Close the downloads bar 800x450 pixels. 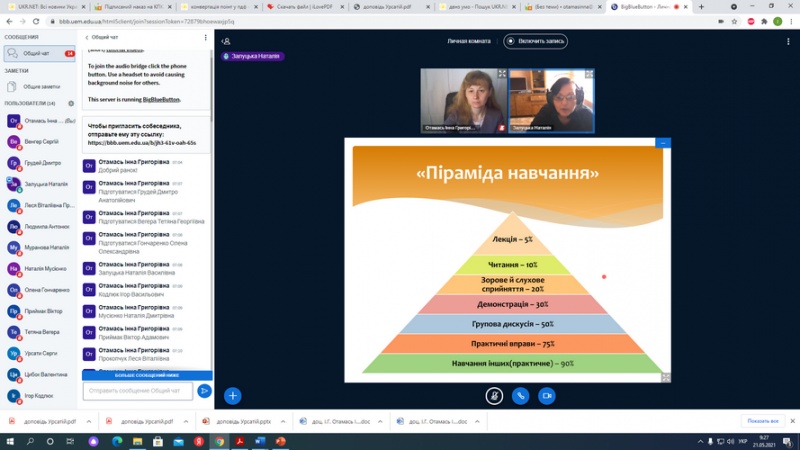click(792, 421)
